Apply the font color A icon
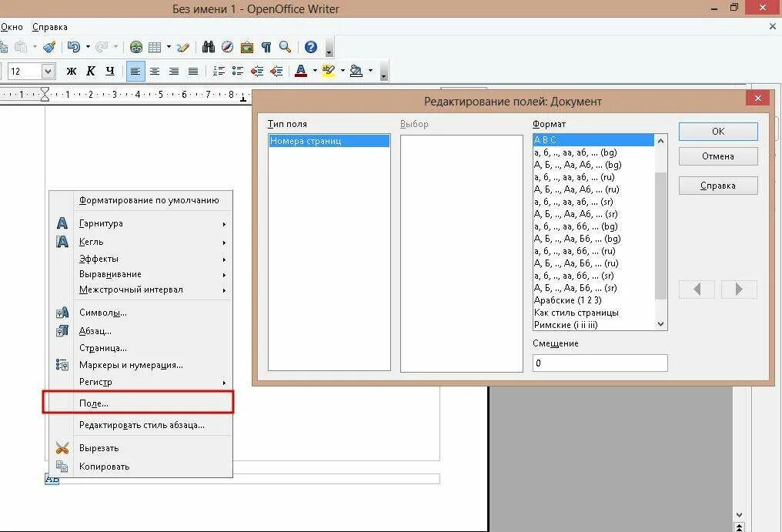Image resolution: width=782 pixels, height=532 pixels. (x=301, y=71)
